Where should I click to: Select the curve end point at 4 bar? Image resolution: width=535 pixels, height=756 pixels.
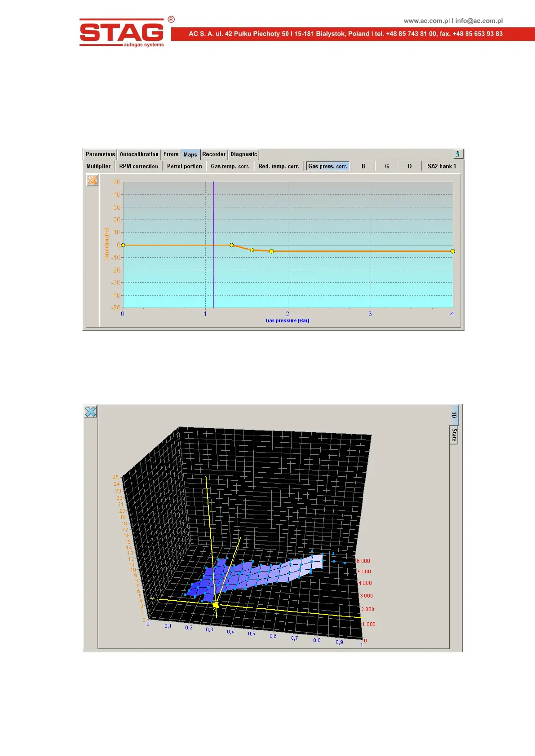(x=453, y=251)
